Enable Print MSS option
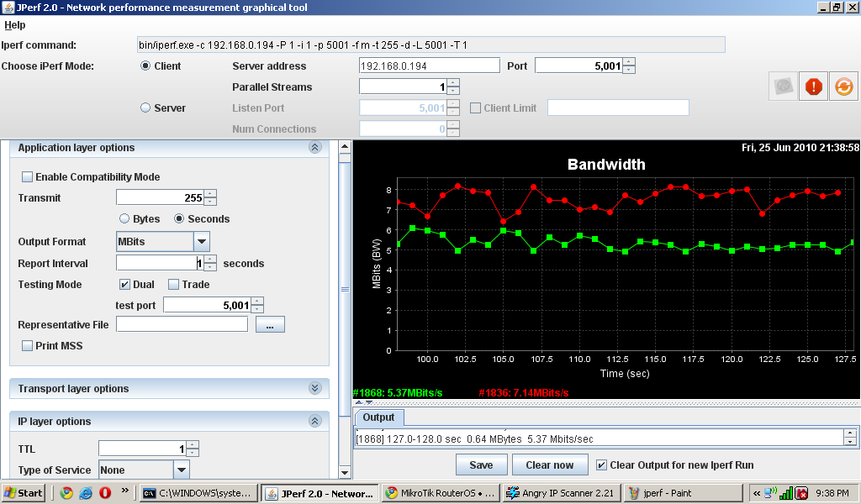This screenshot has height=504, width=861. point(27,345)
